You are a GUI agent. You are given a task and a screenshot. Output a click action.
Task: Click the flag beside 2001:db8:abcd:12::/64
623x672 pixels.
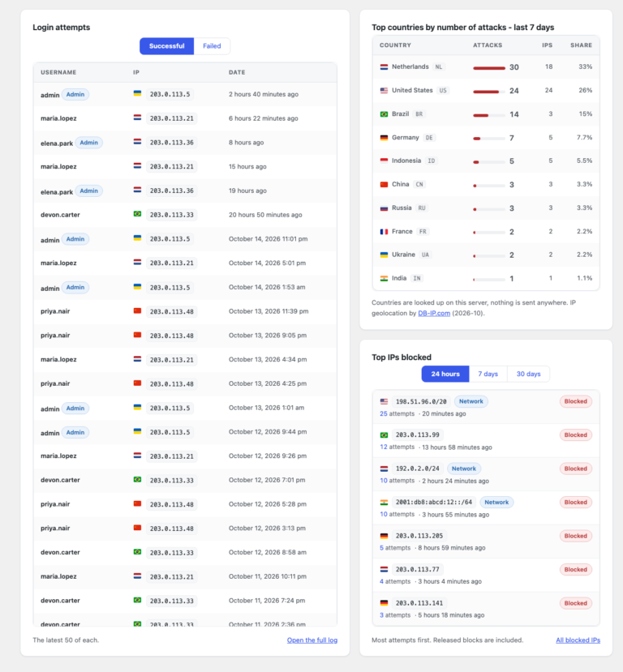[x=385, y=503]
